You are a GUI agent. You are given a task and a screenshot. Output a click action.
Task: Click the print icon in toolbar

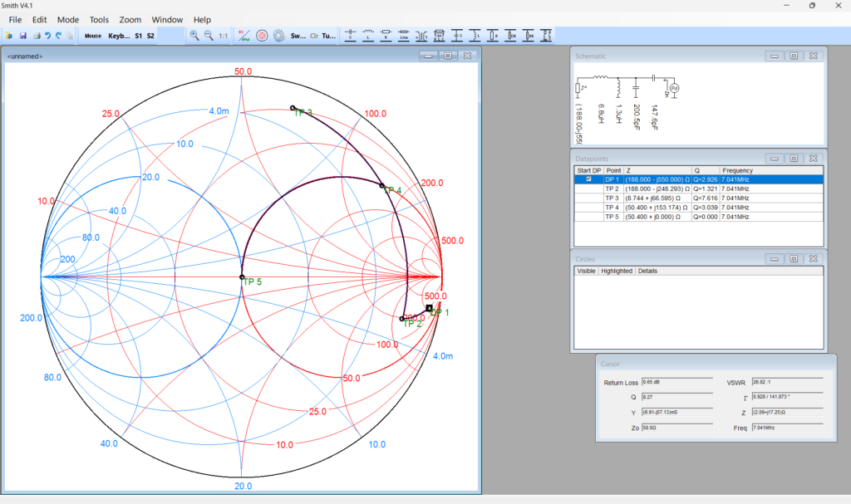pos(36,36)
